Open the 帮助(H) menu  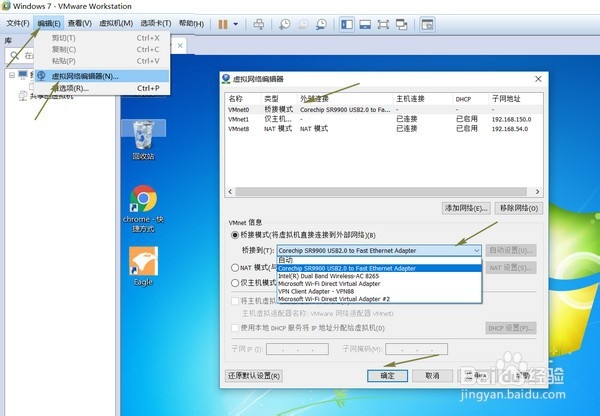[x=191, y=24]
